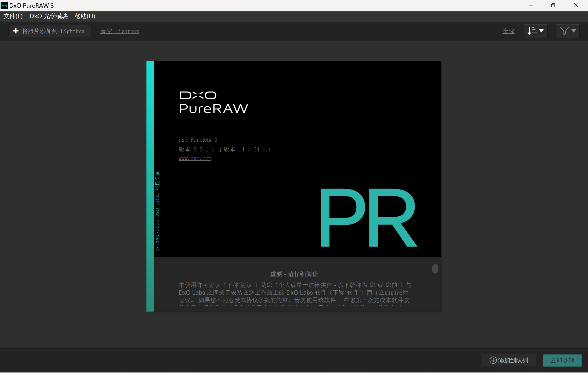This screenshot has width=588, height=373.
Task: Click the DxO PureRAW app icon in title bar
Action: tap(4, 5)
